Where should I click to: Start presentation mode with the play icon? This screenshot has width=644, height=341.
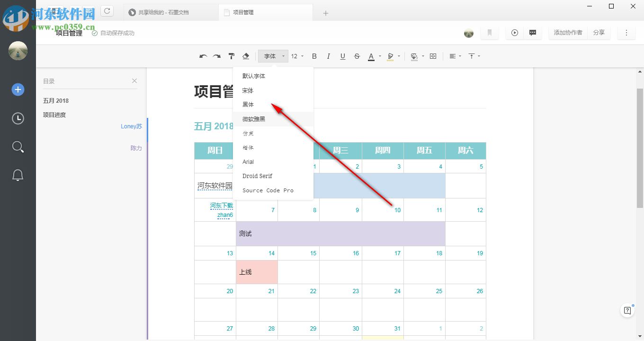(515, 33)
